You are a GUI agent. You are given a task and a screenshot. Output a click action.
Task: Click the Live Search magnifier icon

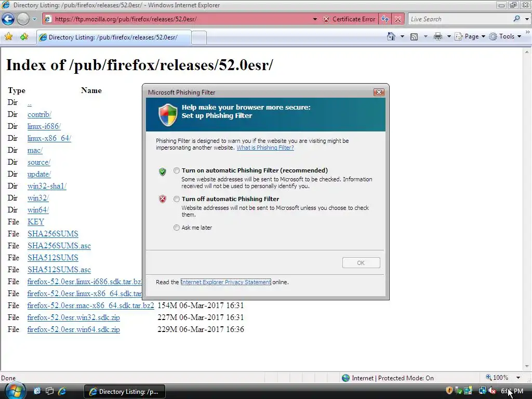click(517, 19)
